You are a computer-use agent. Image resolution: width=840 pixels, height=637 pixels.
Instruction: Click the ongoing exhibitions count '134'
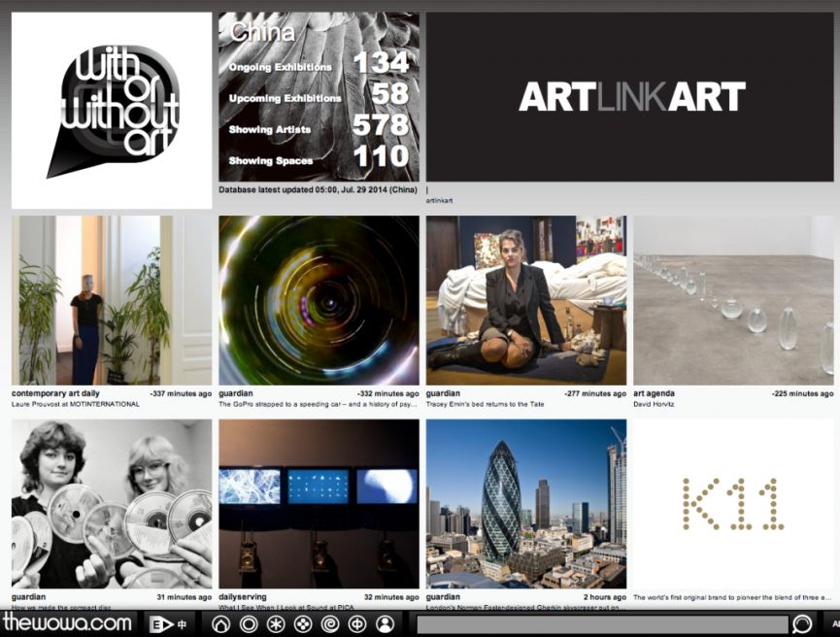[x=381, y=63]
